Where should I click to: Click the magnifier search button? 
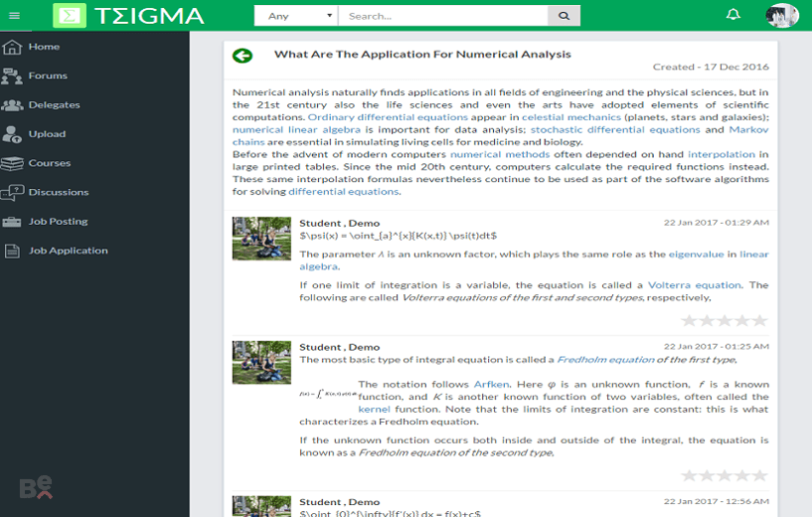coord(564,16)
